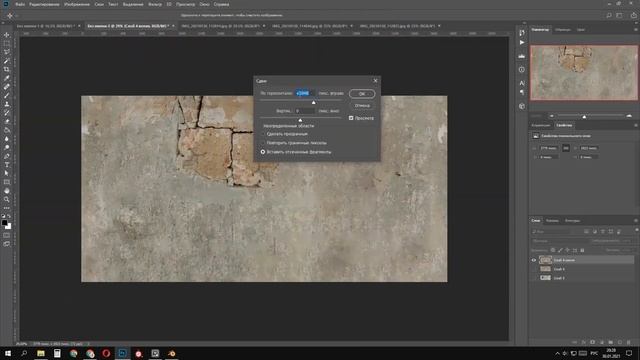Select the Crop tool
The image size is (640, 360).
(7, 69)
